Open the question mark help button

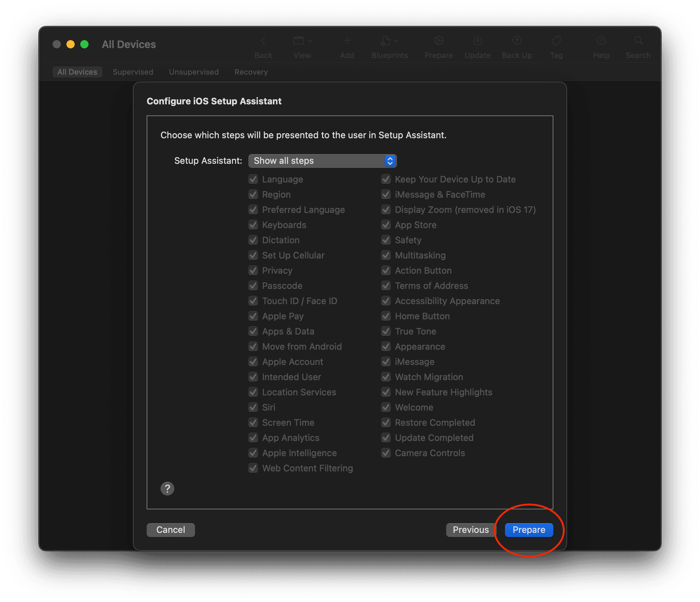pyautogui.click(x=167, y=489)
